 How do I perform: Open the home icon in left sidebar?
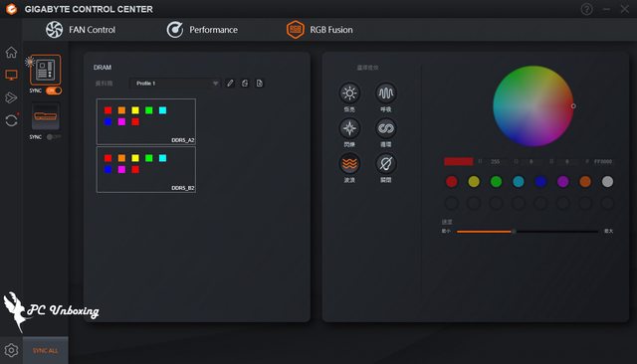[x=11, y=53]
